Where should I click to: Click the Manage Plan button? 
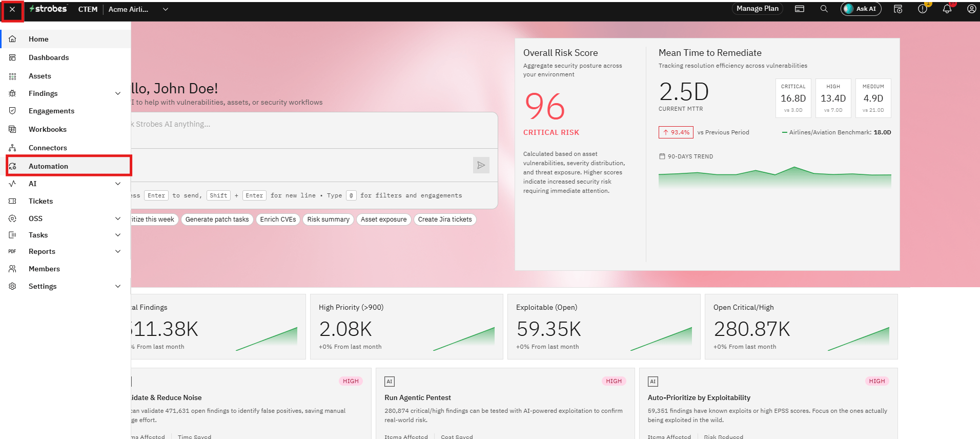(758, 9)
